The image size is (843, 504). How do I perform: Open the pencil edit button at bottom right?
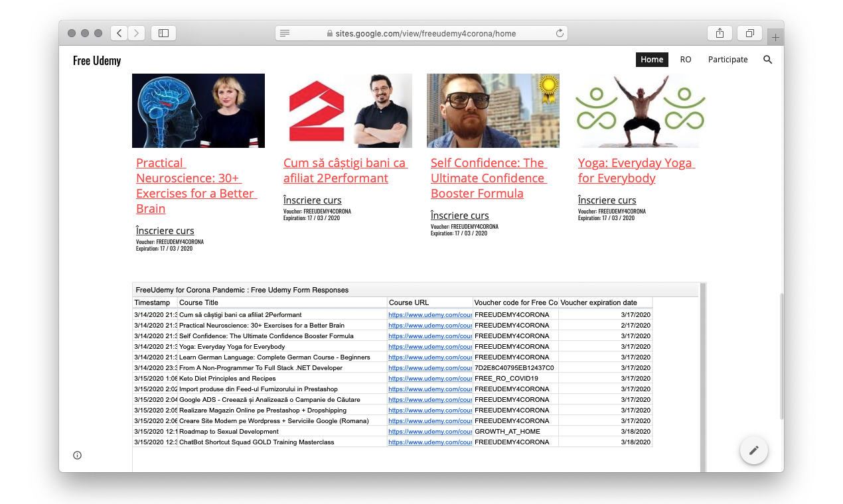753,450
